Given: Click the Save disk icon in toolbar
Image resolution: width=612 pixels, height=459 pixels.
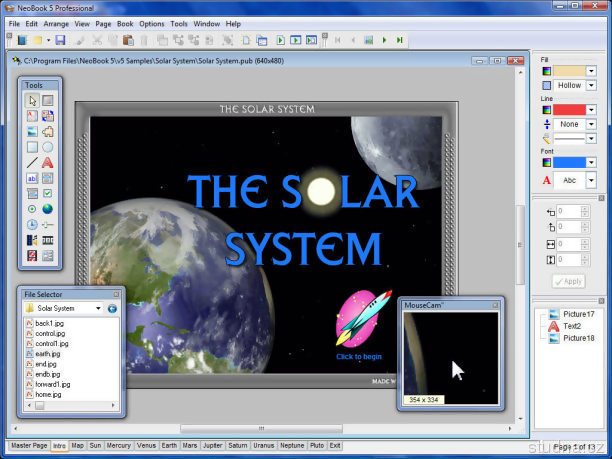Looking at the screenshot, I should [60, 40].
